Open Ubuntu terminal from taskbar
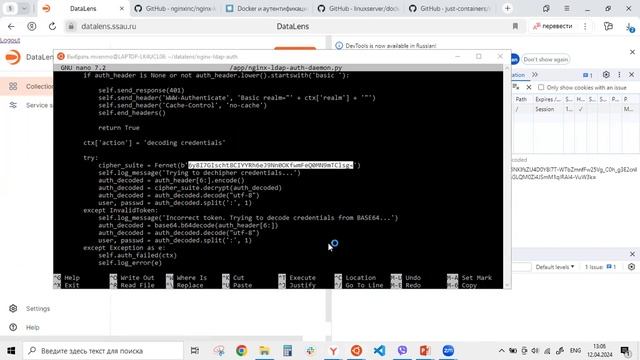Screen dimensions: 640x360 [x=356, y=351]
